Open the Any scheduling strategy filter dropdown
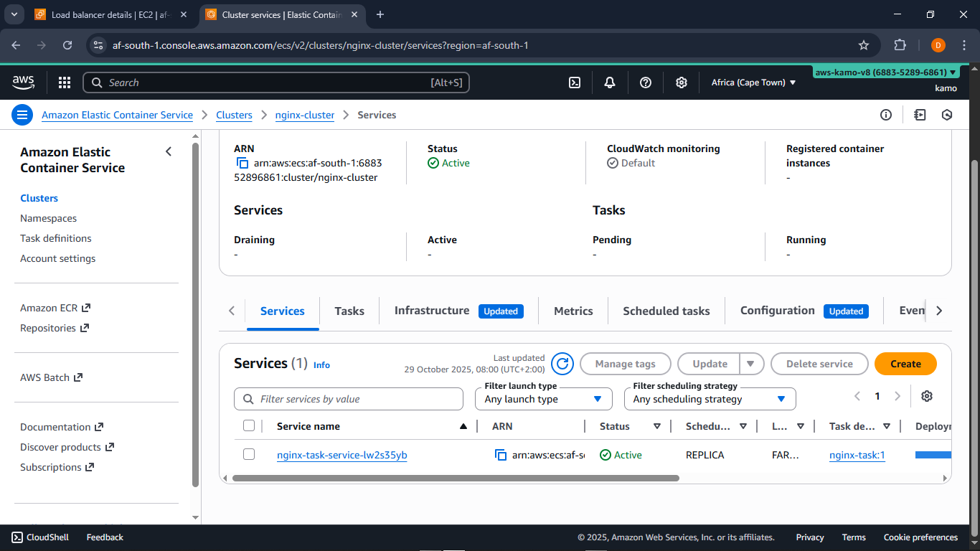This screenshot has height=551, width=980. click(x=710, y=398)
